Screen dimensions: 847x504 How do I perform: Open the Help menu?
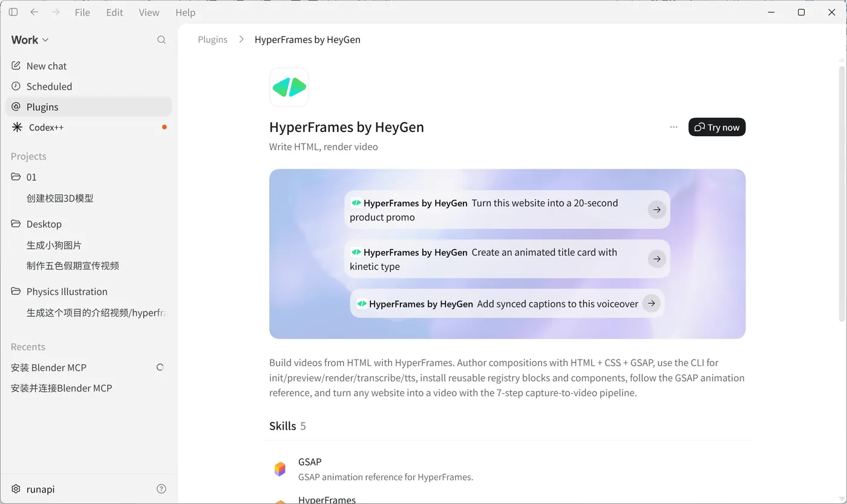pyautogui.click(x=185, y=12)
